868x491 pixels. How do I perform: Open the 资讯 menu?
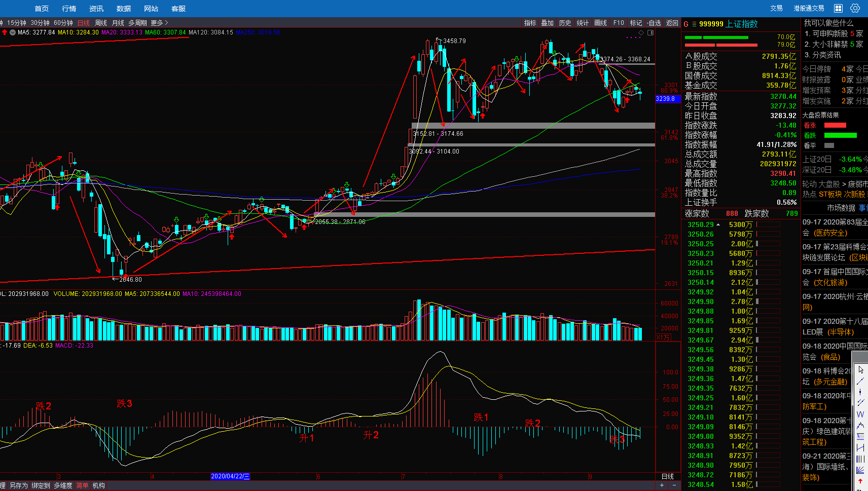(x=96, y=9)
